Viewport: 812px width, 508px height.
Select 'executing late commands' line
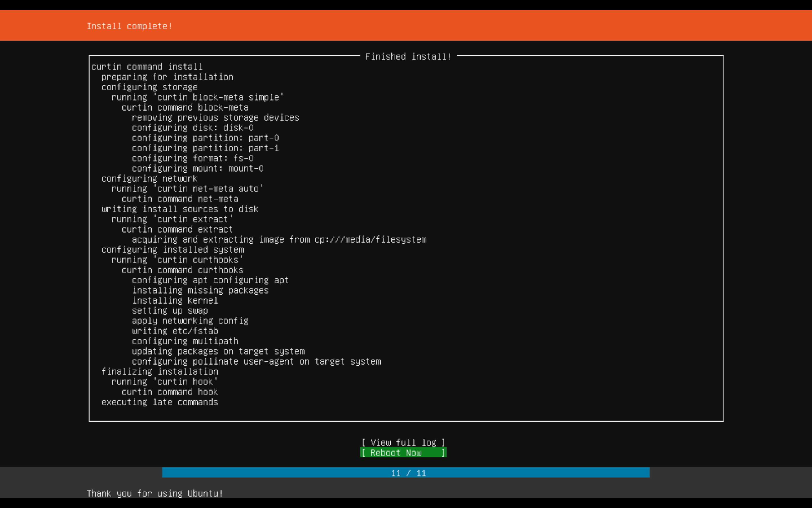pos(160,402)
